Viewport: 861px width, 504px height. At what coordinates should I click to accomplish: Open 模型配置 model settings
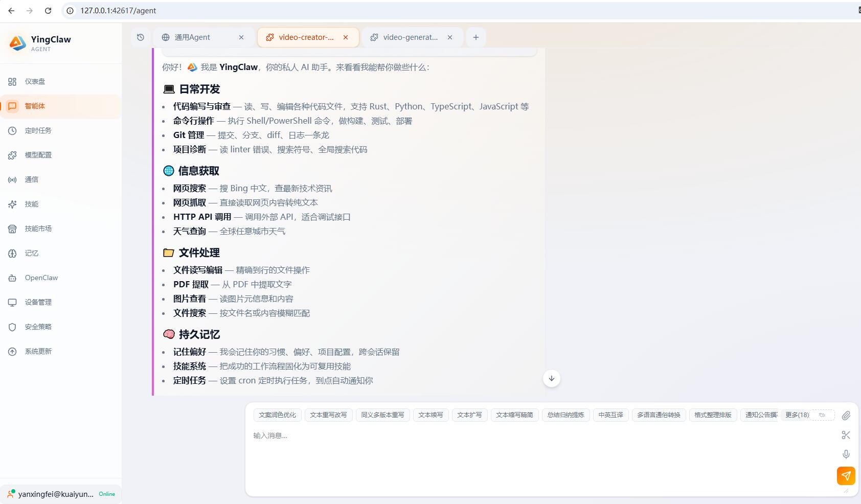pos(60,155)
